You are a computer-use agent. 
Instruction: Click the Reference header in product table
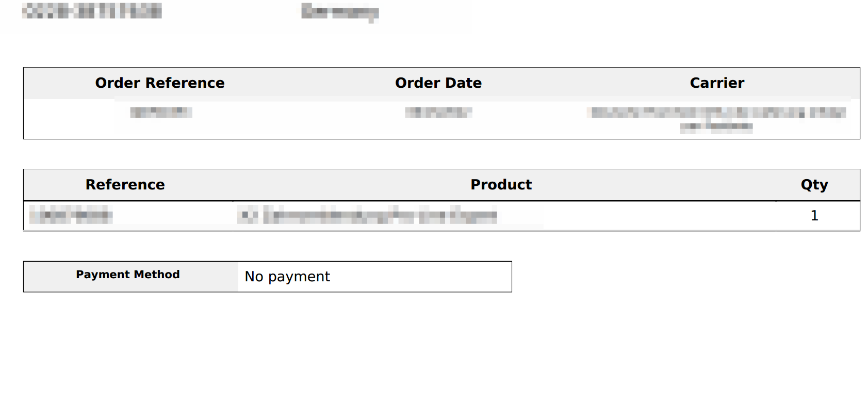125,184
